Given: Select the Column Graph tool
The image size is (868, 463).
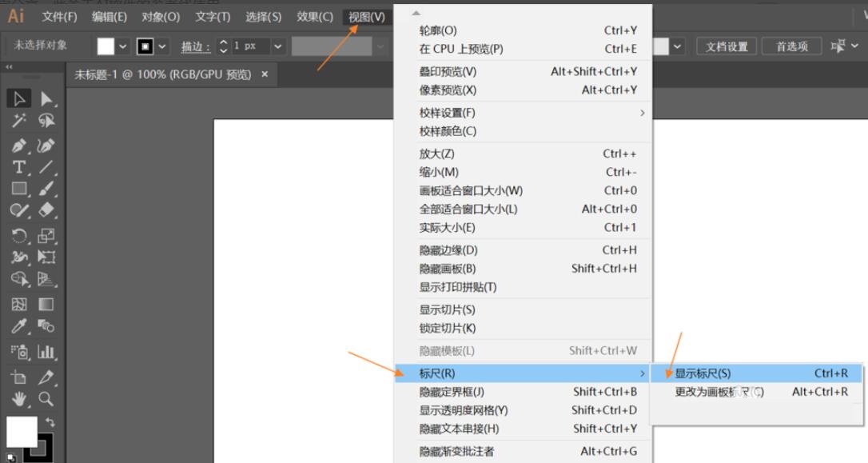Looking at the screenshot, I should [x=46, y=351].
